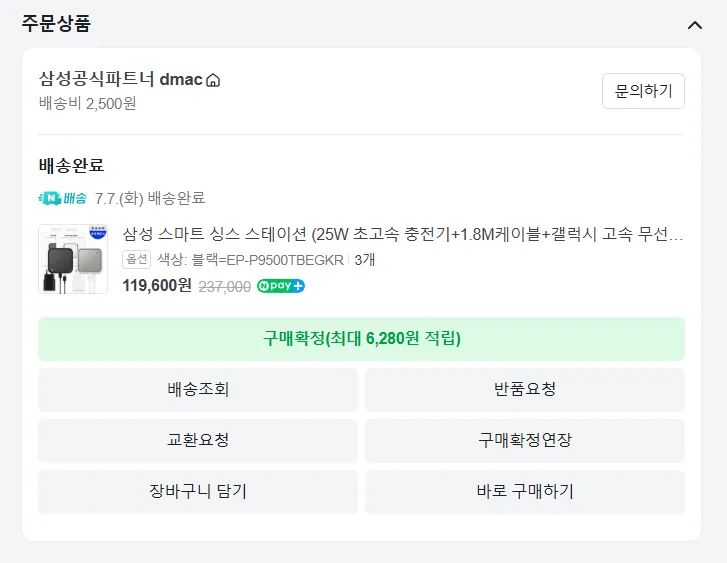The image size is (727, 563).
Task: Add item via 장바구니 담기
Action: point(198,492)
